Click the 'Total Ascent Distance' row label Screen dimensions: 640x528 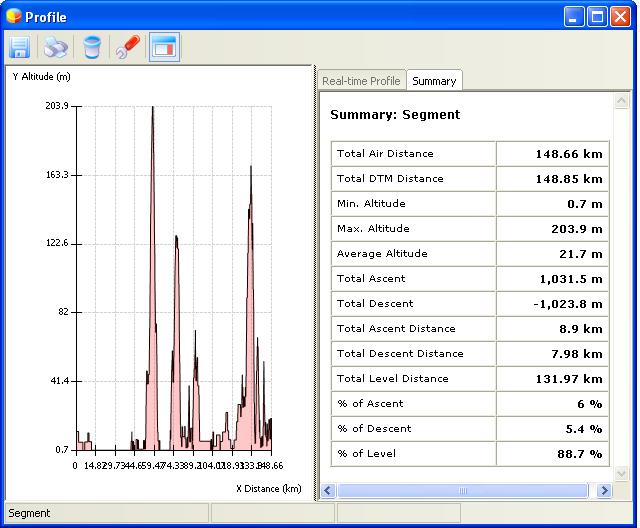396,328
